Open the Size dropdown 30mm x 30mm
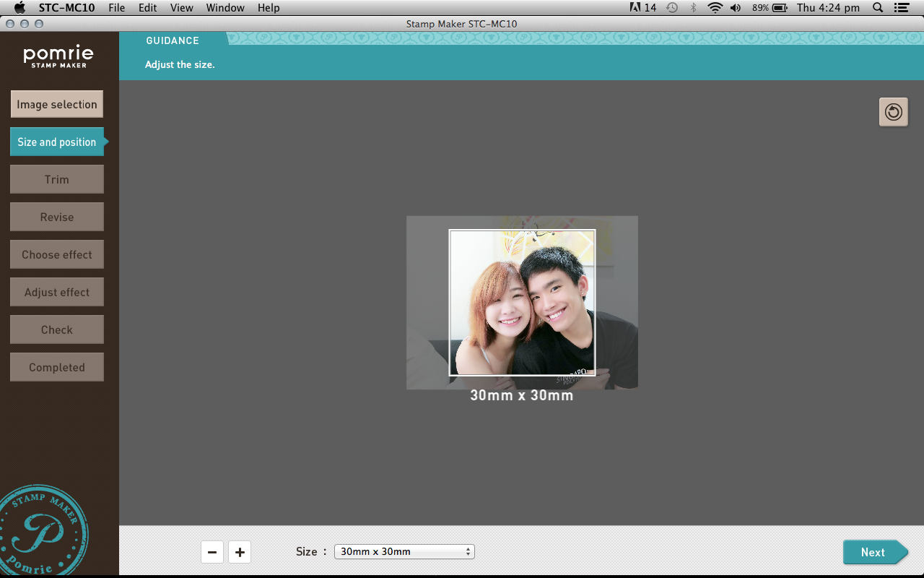This screenshot has width=924, height=578. pos(404,551)
